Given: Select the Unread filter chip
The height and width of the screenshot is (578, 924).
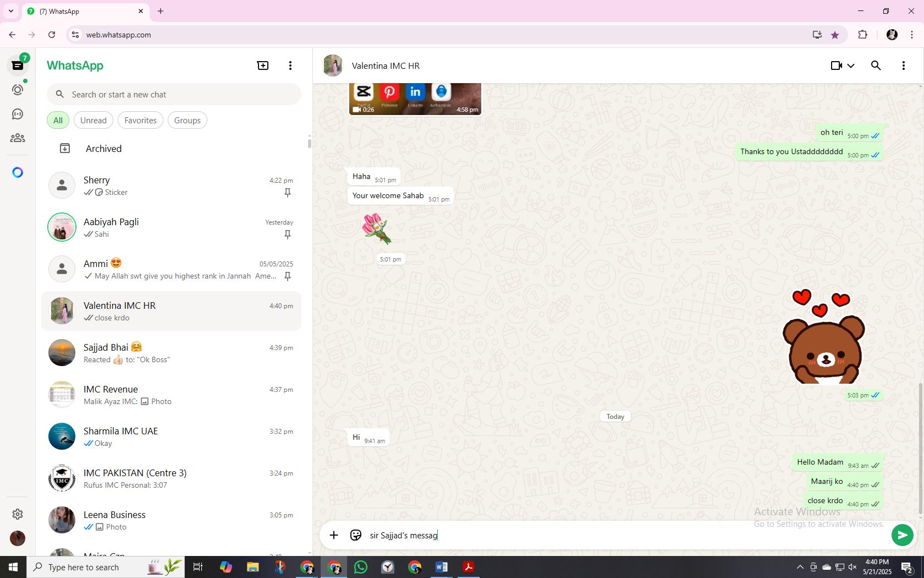Looking at the screenshot, I should point(94,121).
